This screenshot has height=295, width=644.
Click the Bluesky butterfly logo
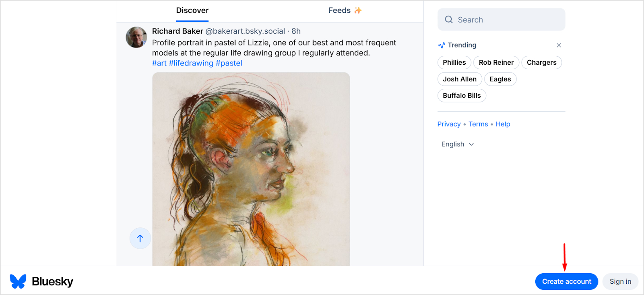pyautogui.click(x=18, y=281)
